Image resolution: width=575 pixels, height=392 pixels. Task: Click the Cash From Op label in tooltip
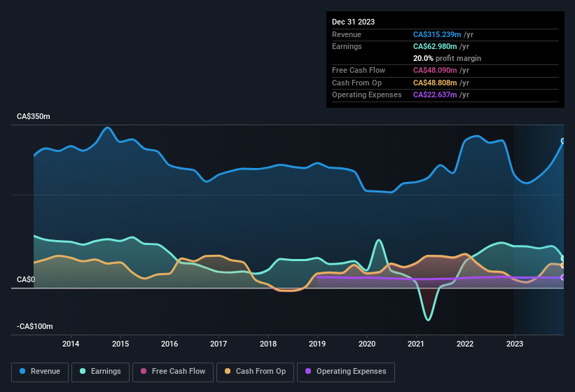click(x=356, y=83)
